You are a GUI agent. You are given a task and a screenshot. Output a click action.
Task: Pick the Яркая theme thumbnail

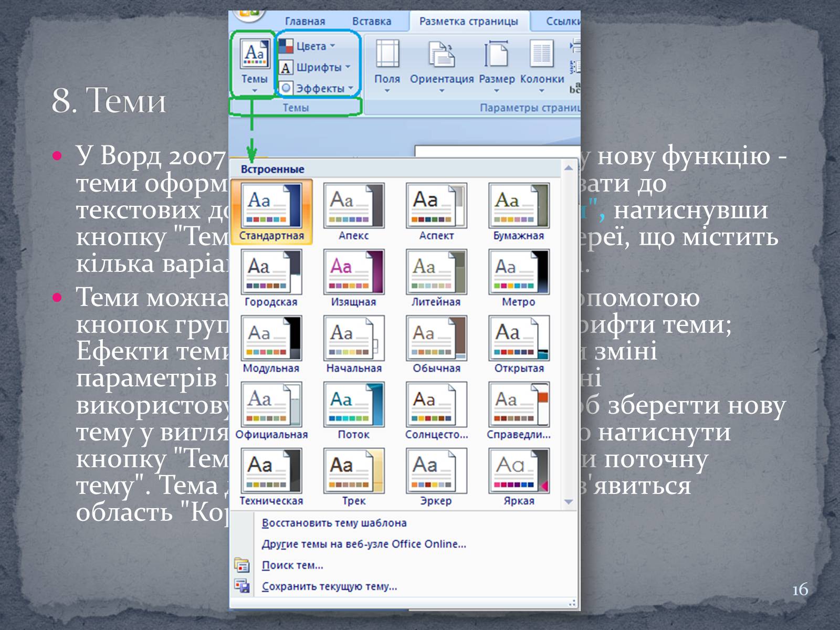click(x=519, y=471)
